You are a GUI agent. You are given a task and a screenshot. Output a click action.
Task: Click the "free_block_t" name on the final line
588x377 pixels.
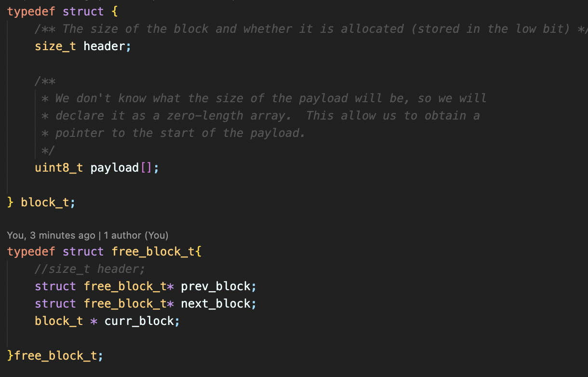[55, 356]
